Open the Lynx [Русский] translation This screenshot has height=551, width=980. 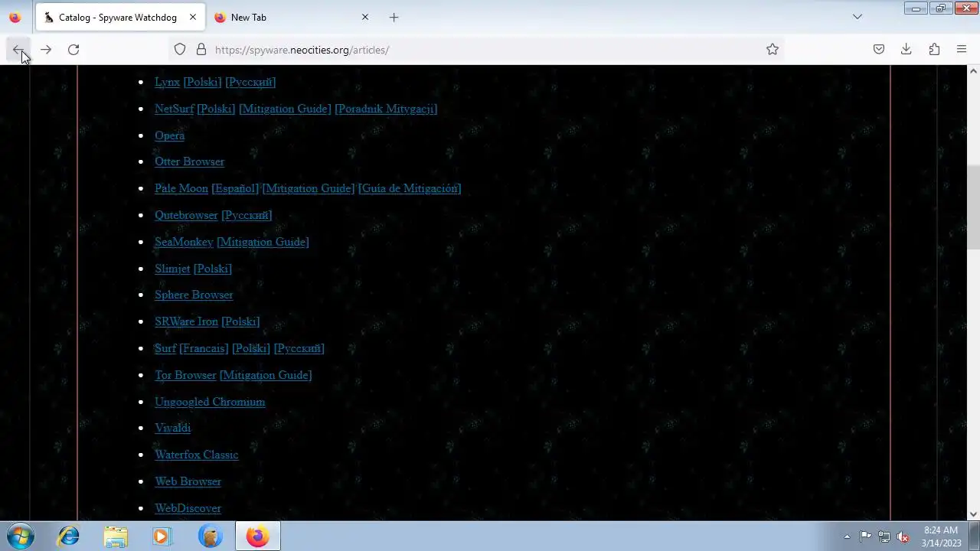click(250, 82)
